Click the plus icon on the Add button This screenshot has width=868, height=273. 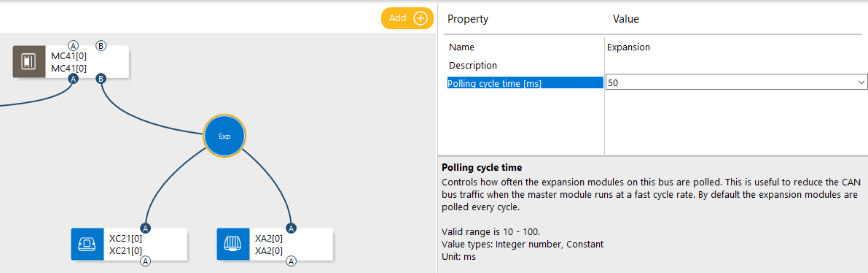[x=421, y=18]
